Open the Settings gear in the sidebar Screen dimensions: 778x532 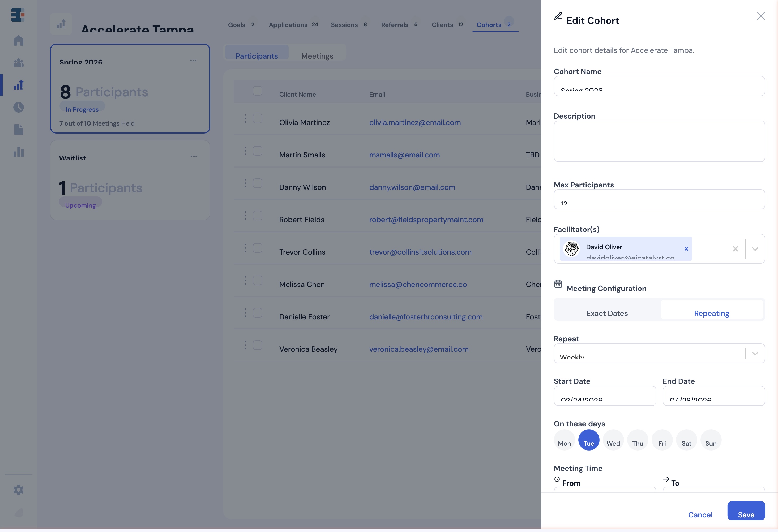(18, 490)
